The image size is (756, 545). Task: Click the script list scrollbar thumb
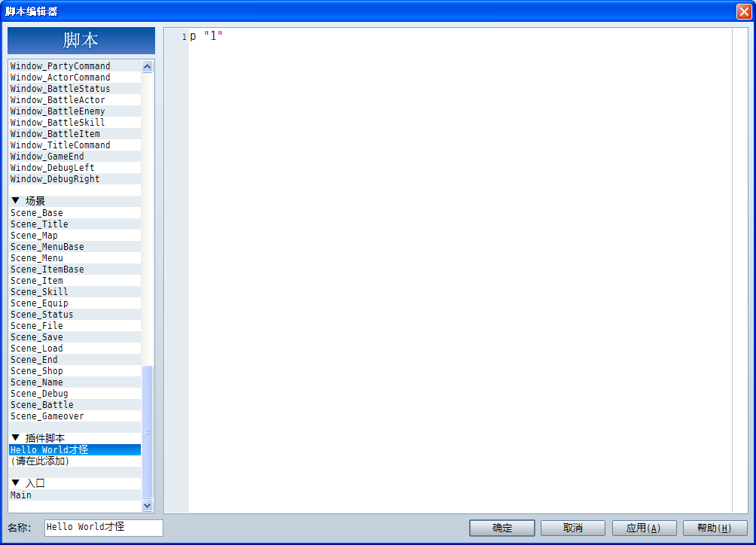click(148, 432)
